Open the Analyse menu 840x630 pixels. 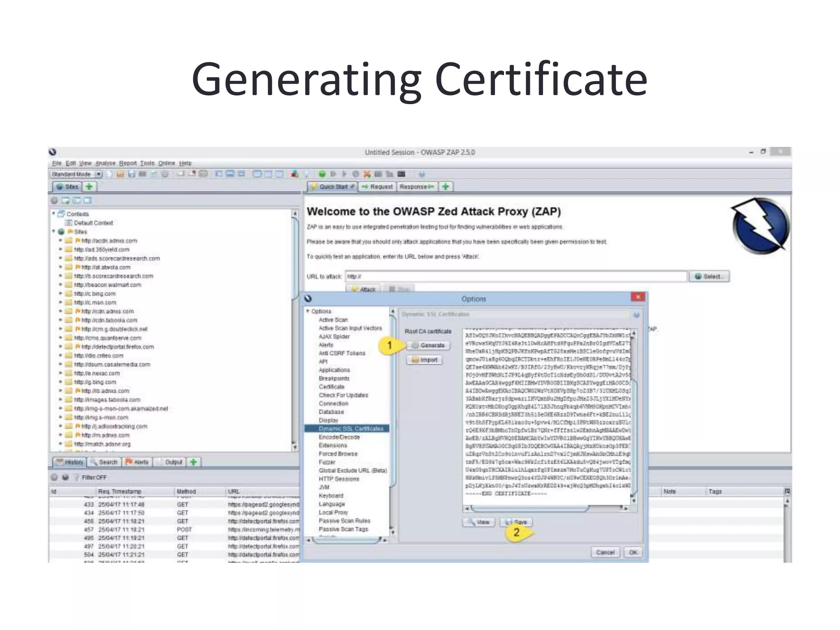tap(105, 163)
